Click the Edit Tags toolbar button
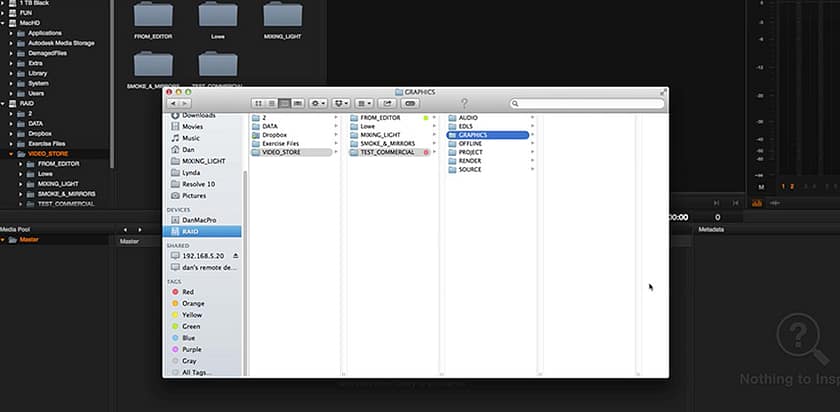 pyautogui.click(x=410, y=103)
